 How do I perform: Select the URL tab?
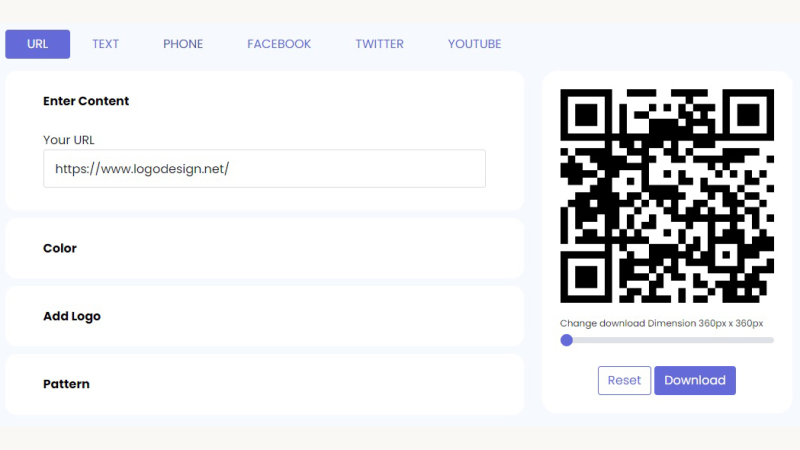(38, 44)
